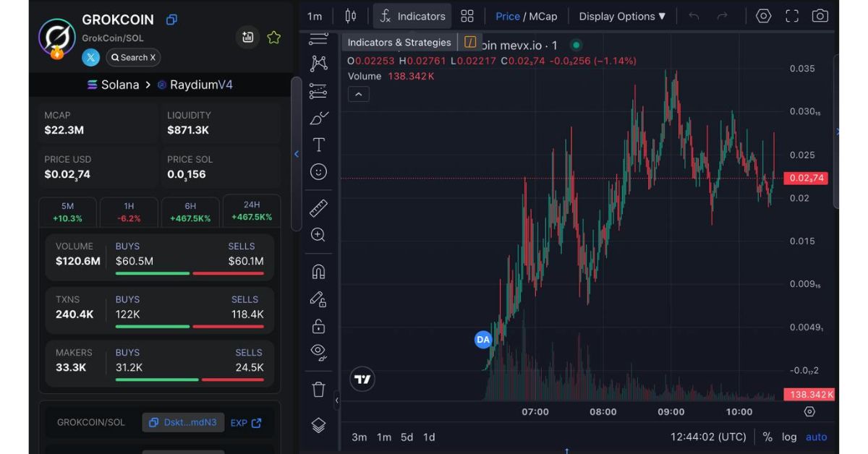Viewport: 868px width, 454px height.
Task: Switch chart to Price view
Action: point(508,16)
